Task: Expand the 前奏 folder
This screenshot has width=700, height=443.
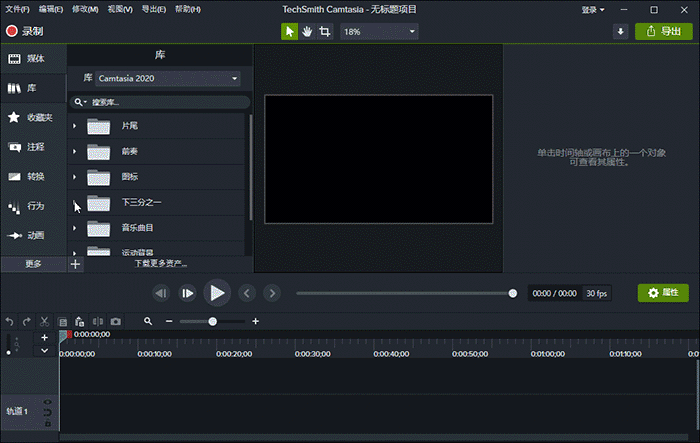Action: click(75, 151)
